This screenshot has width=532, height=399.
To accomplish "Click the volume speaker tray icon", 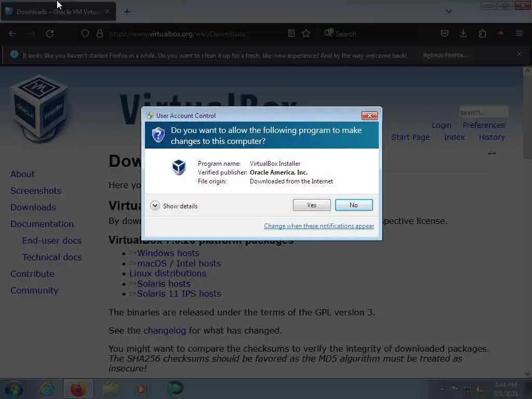I will point(480,389).
